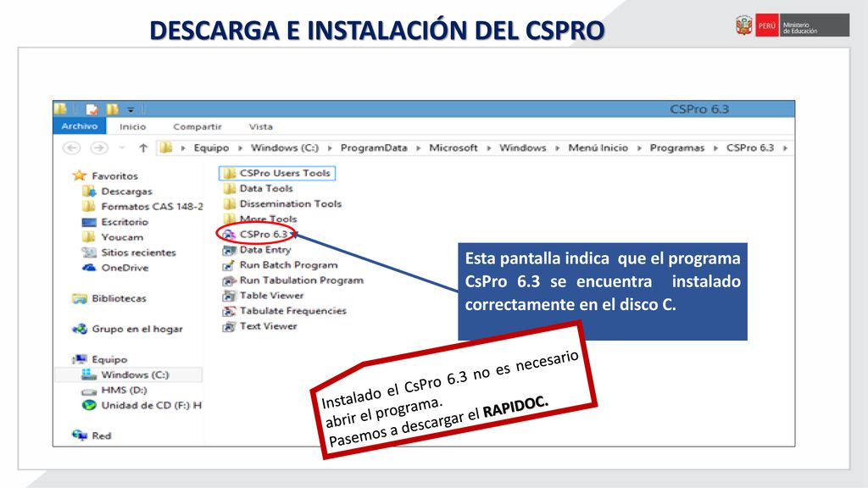Click Microsoft in the address breadcrumb

coord(453,147)
